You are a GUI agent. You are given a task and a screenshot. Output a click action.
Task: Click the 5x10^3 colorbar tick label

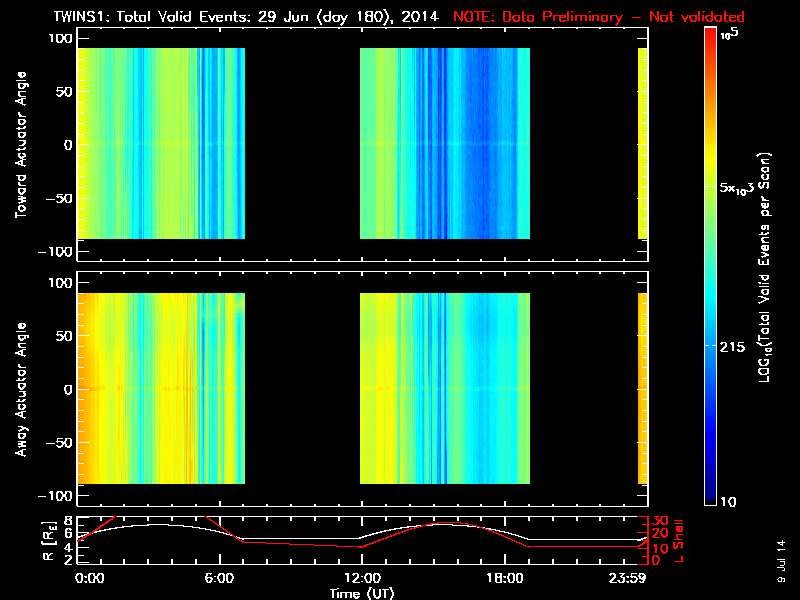pyautogui.click(x=736, y=188)
